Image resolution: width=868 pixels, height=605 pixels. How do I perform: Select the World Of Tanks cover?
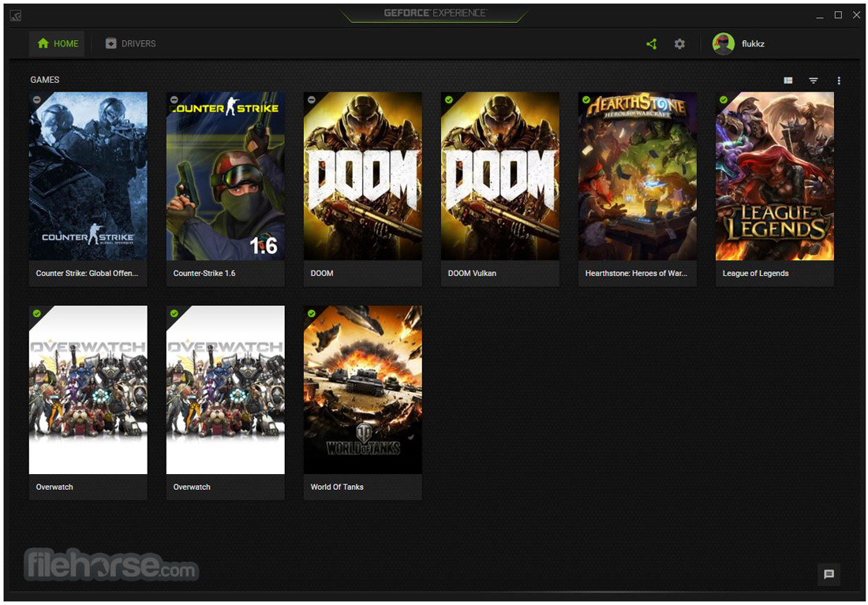tap(363, 390)
